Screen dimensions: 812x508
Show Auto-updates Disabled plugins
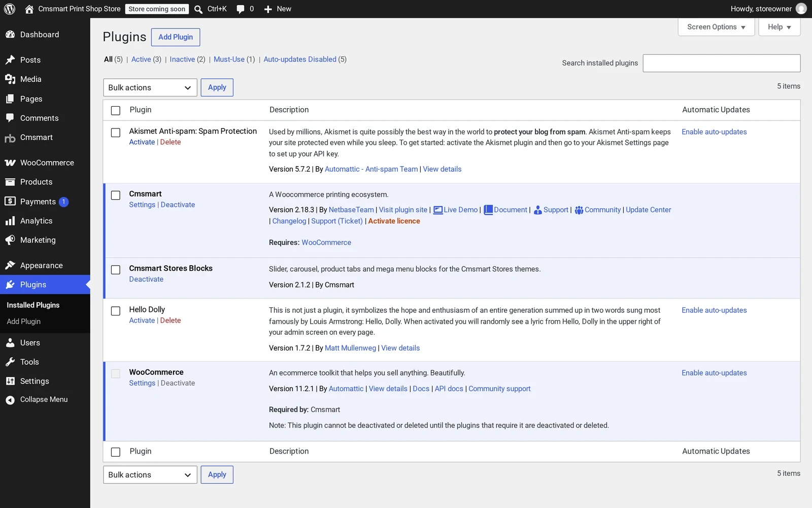(300, 59)
